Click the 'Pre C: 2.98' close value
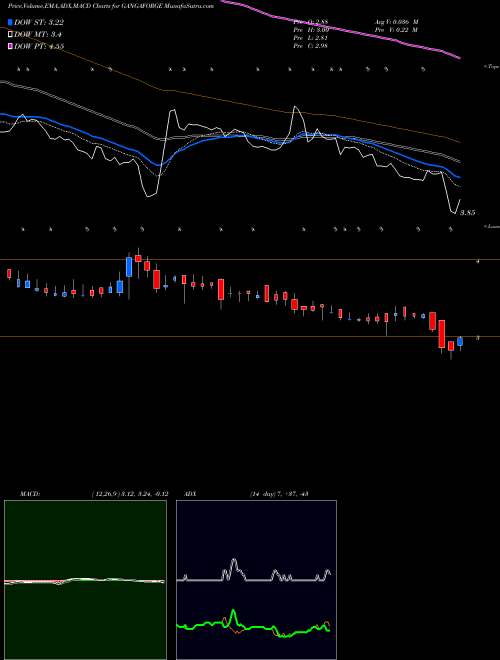 coord(311,46)
